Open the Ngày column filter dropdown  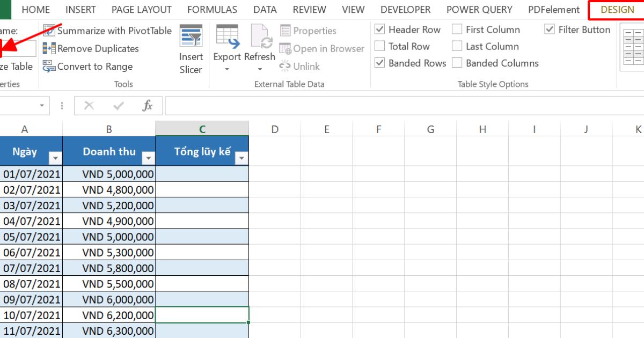pos(55,158)
